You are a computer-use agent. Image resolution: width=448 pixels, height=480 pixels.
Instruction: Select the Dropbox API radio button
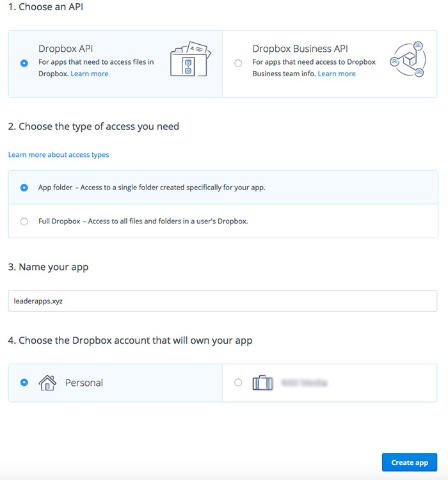coord(24,63)
